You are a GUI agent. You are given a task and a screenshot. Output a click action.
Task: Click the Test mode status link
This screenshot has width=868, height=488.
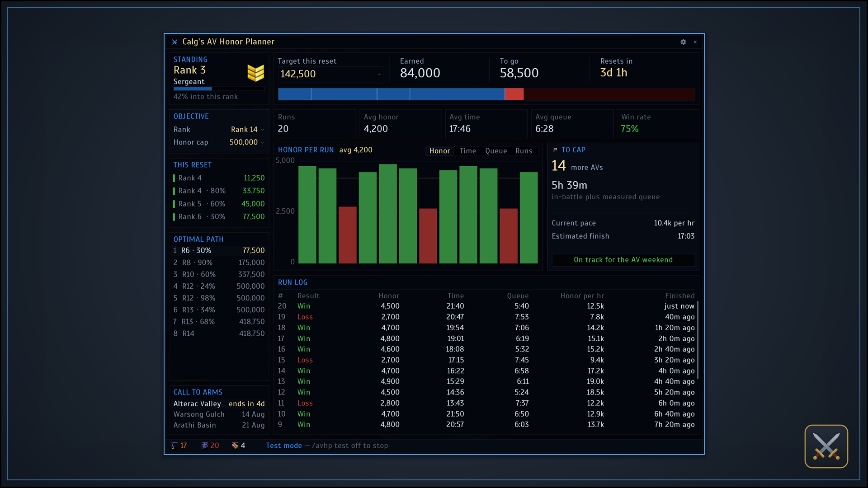[x=283, y=446]
